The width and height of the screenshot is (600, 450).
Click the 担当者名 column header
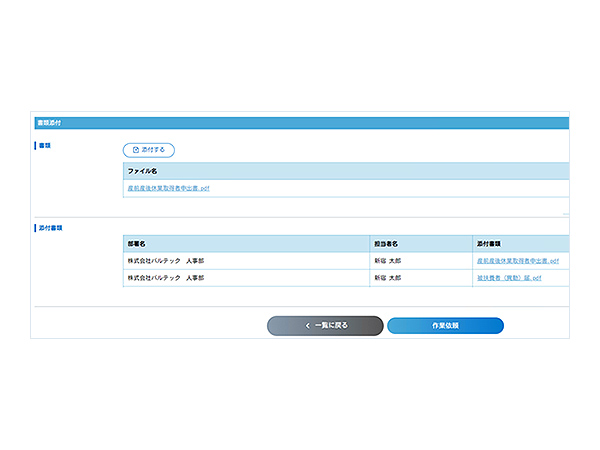click(386, 243)
